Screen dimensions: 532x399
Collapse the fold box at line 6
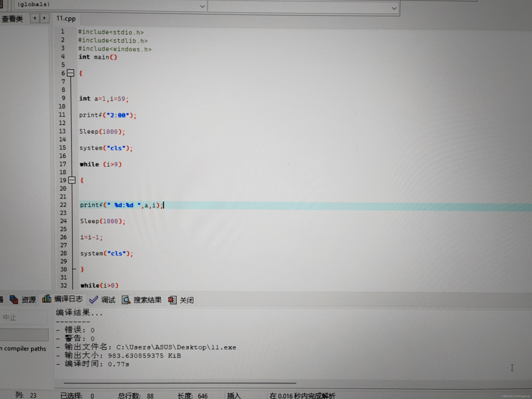(71, 73)
